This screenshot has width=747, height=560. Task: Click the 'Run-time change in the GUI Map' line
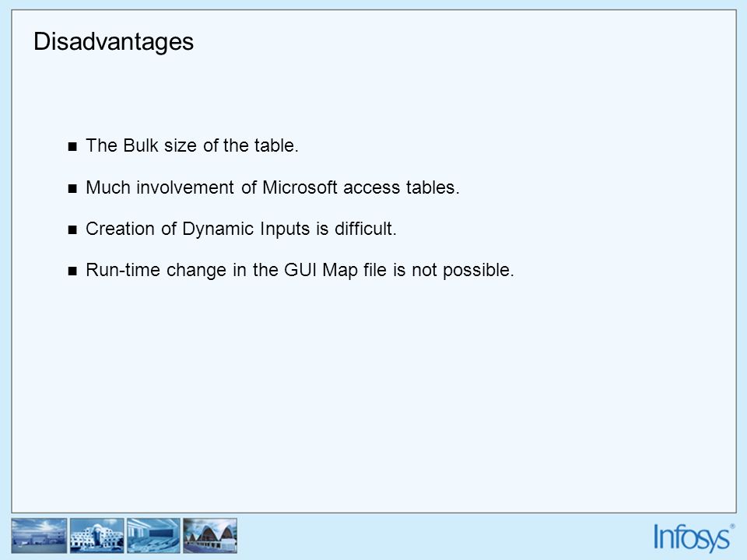[x=300, y=271]
